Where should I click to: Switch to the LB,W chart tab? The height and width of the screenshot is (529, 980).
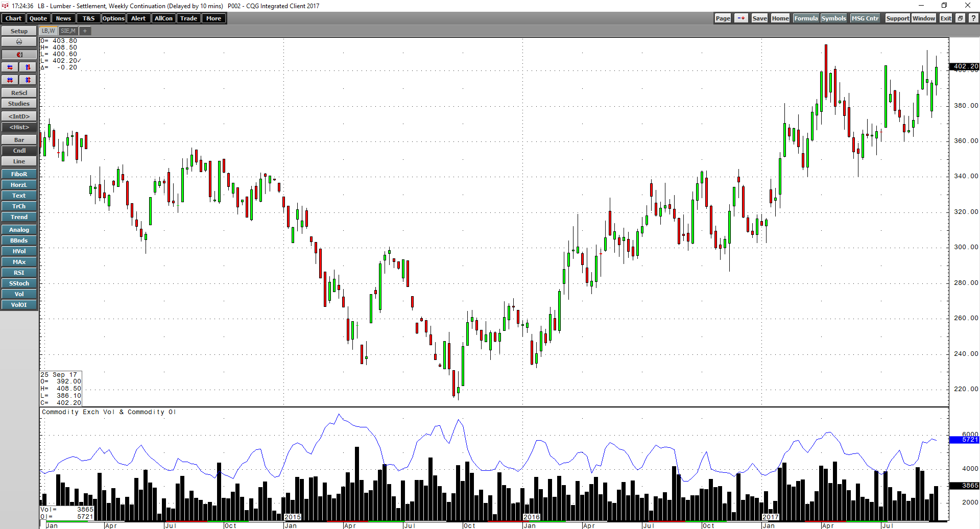click(x=49, y=31)
